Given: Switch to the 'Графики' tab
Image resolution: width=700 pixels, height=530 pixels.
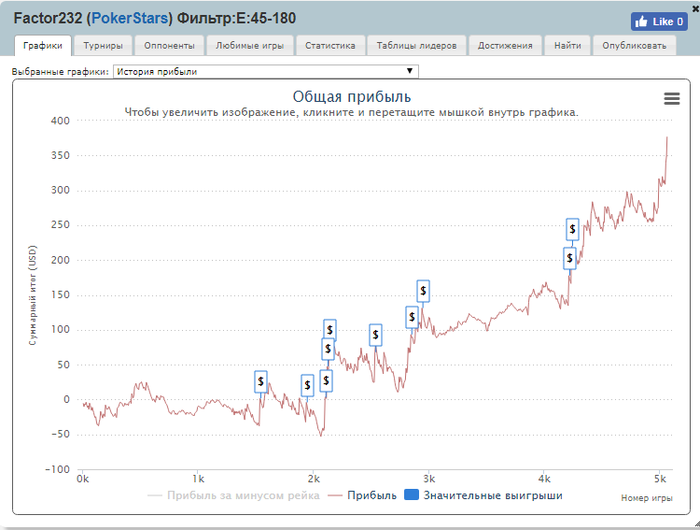Looking at the screenshot, I should click(43, 46).
